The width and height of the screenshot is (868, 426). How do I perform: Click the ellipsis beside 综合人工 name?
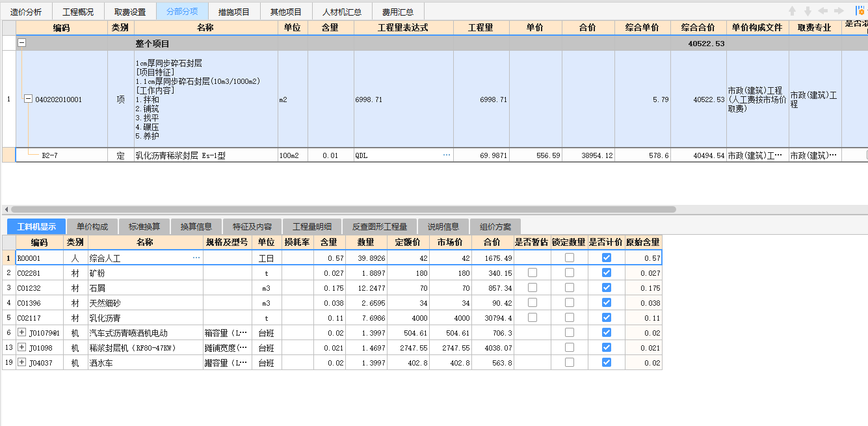pyautogui.click(x=196, y=258)
